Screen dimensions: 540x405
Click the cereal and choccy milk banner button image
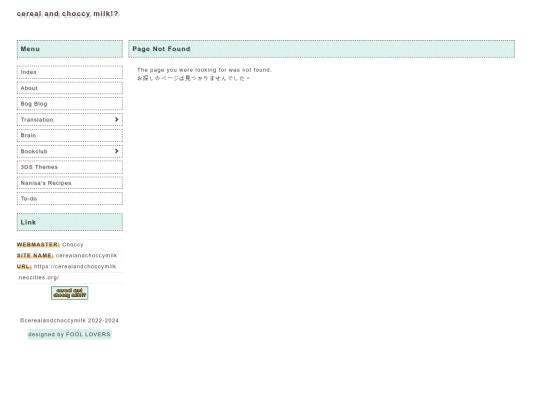pyautogui.click(x=70, y=293)
